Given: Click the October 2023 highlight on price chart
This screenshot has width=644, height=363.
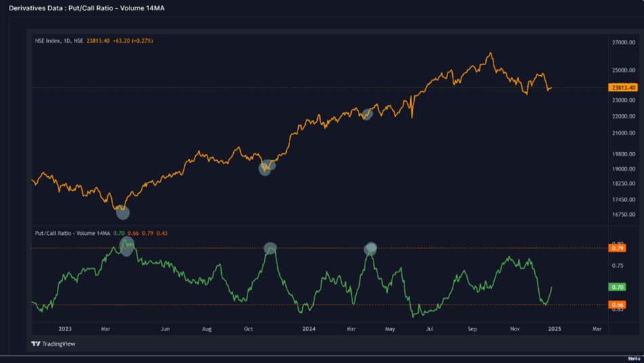Looking at the screenshot, I should (x=266, y=168).
